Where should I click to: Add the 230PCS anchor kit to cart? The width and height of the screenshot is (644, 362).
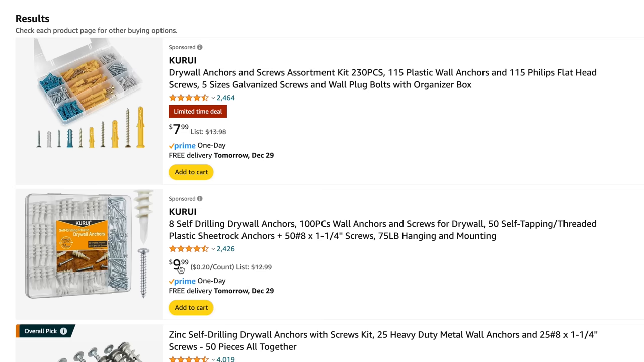point(191,171)
